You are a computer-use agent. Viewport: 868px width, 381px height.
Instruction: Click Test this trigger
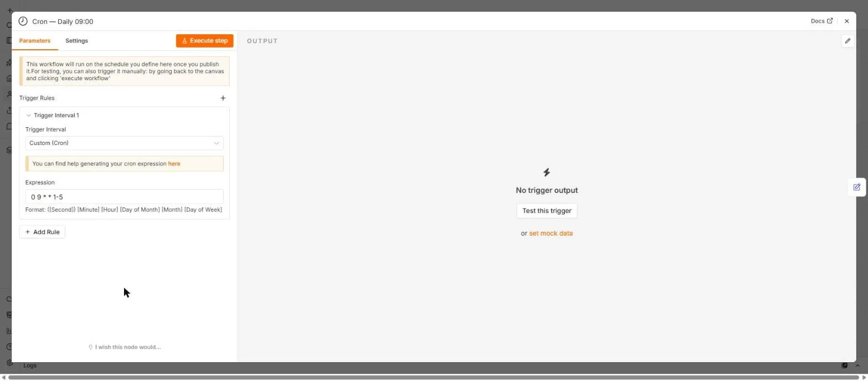[x=547, y=211]
